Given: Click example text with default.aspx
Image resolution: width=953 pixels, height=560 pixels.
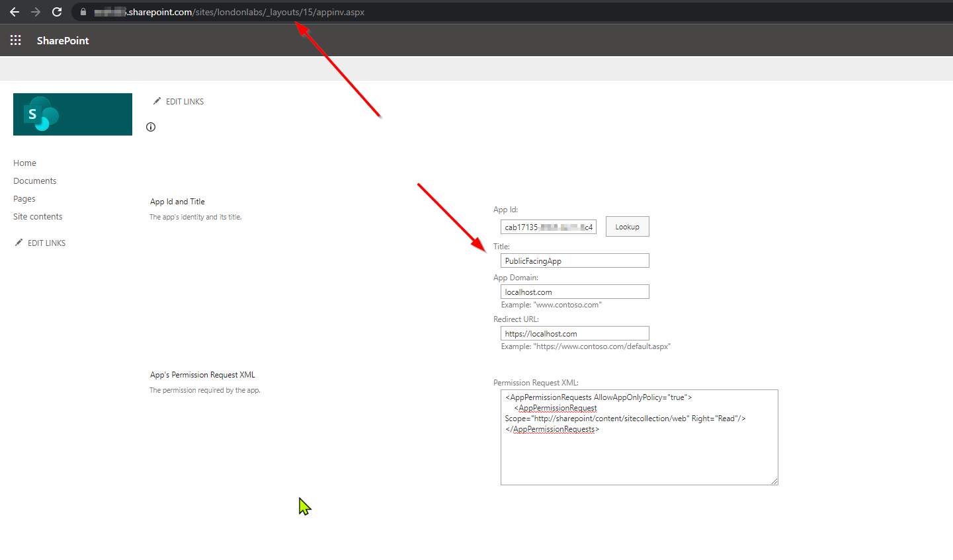Looking at the screenshot, I should pos(586,346).
